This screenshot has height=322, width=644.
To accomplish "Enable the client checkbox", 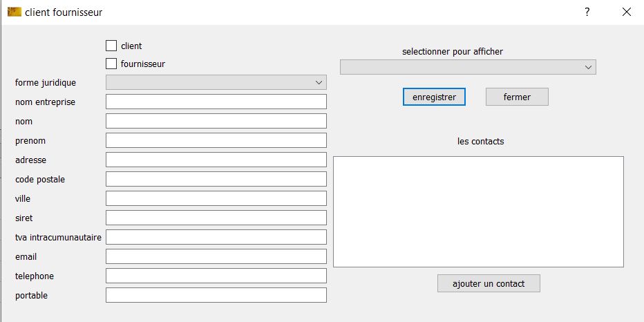I will (111, 46).
